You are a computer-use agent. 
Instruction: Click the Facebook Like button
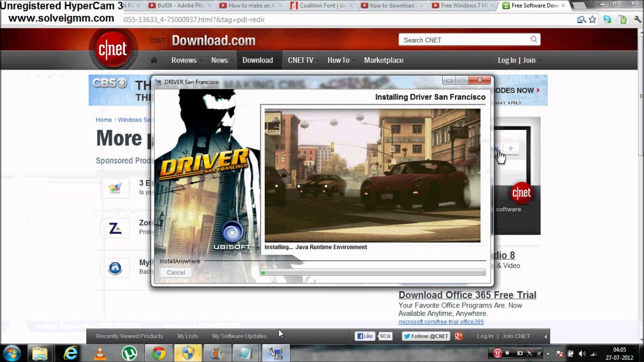[x=365, y=336]
